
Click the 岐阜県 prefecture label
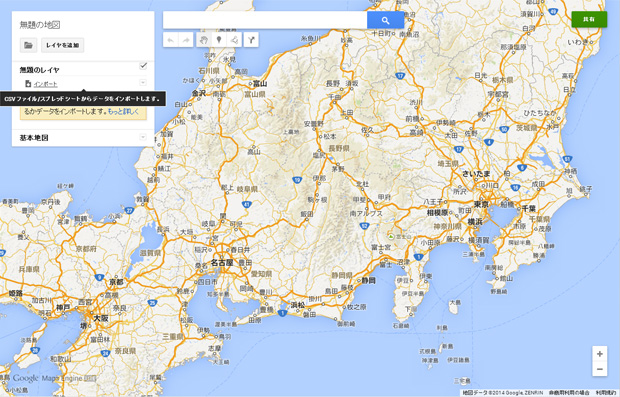point(247,189)
